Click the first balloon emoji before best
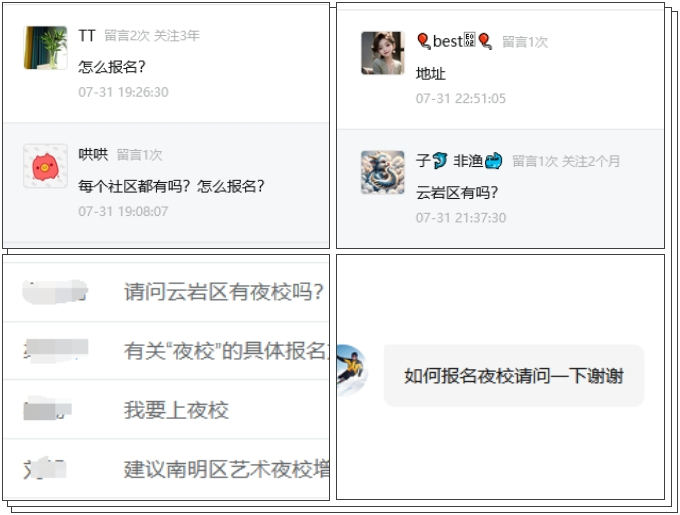Image resolution: width=680 pixels, height=515 pixels. click(x=423, y=42)
